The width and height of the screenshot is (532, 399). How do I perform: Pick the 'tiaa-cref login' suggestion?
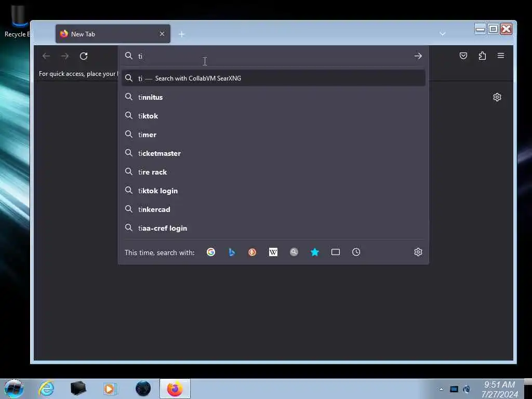point(273,228)
